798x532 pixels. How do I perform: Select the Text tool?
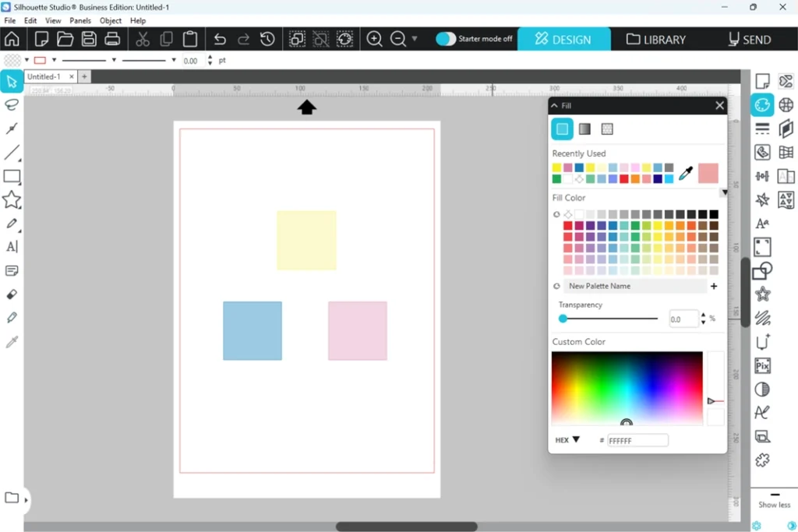click(x=12, y=247)
